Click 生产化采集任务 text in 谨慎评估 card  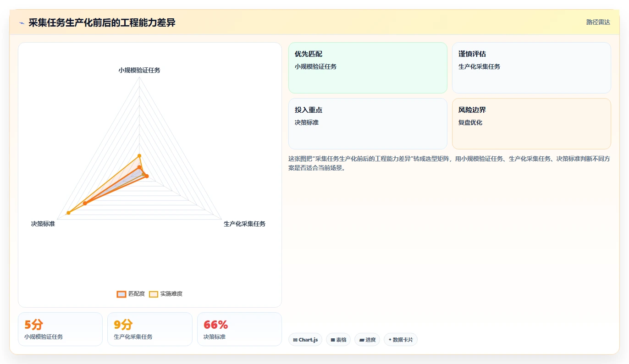(480, 66)
